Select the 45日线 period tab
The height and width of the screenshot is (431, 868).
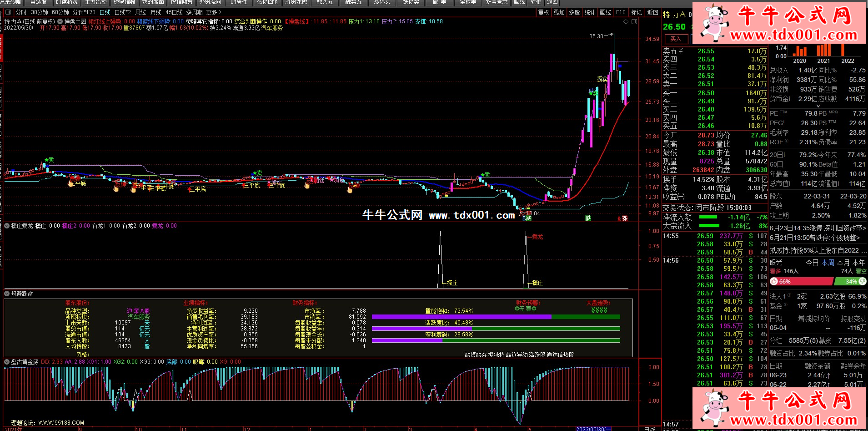click(174, 12)
